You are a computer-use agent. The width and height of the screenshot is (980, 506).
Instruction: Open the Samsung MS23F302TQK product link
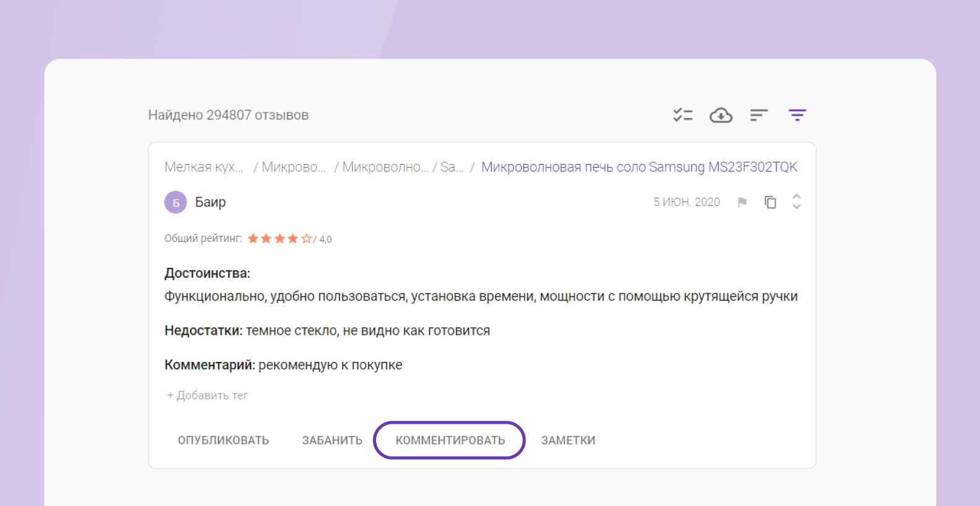(639, 167)
